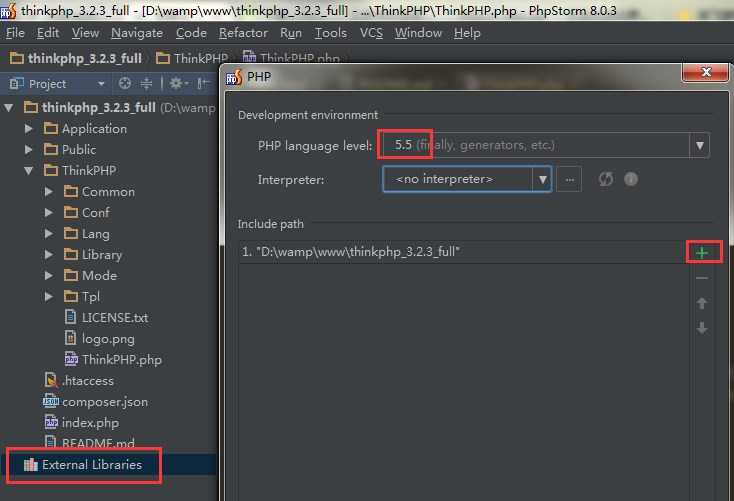
Task: Open the Refactor menu
Action: click(x=243, y=33)
